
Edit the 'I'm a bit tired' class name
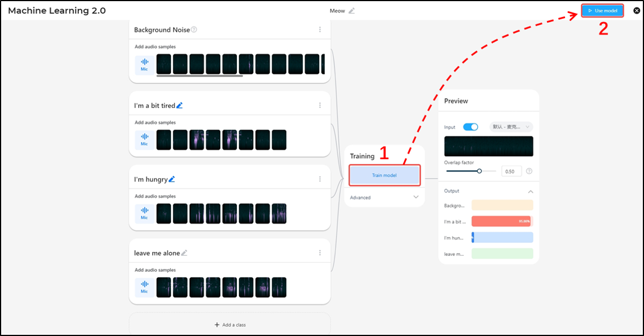179,105
